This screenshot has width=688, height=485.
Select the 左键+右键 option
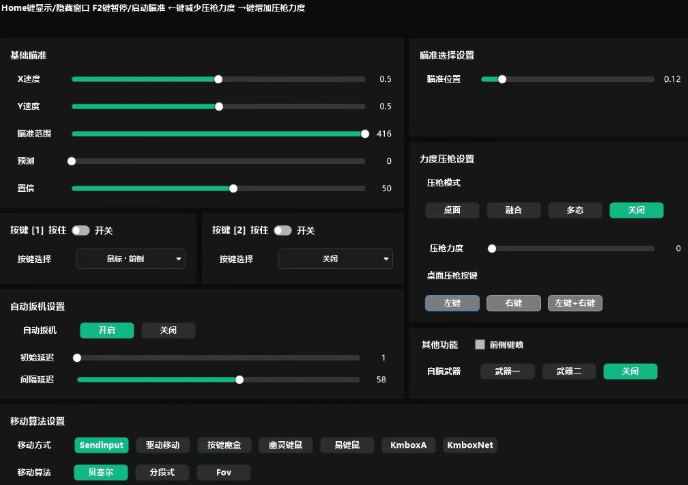point(575,302)
